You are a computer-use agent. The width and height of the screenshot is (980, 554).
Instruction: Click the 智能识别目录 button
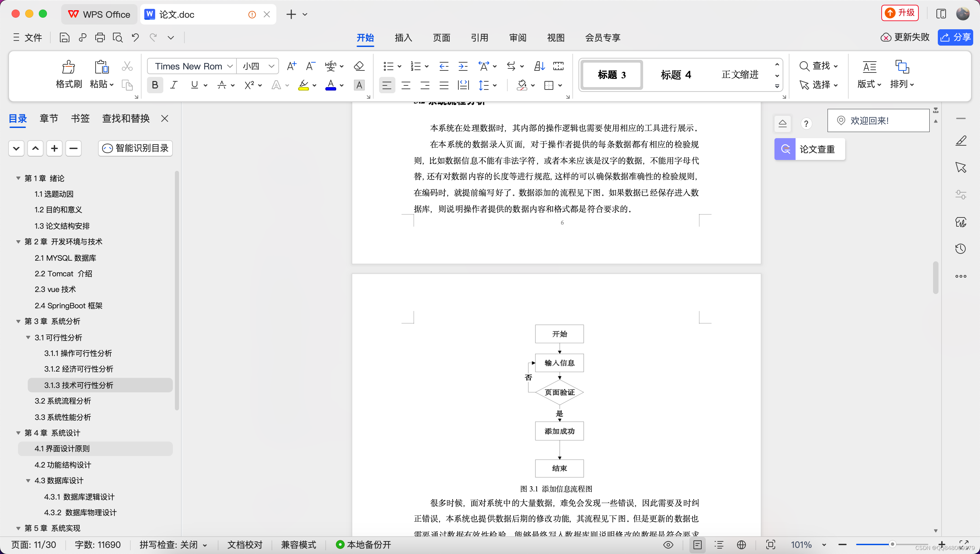pyautogui.click(x=135, y=148)
